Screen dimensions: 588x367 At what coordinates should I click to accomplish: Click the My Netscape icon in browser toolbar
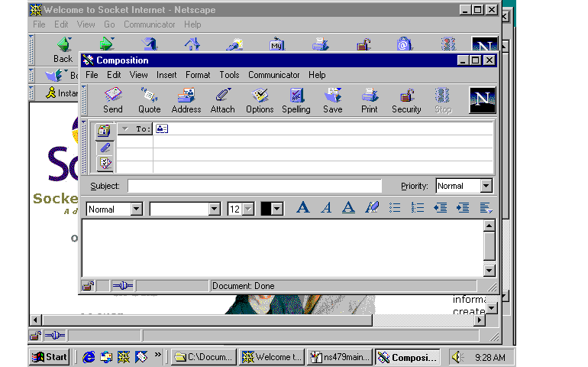pyautogui.click(x=276, y=44)
